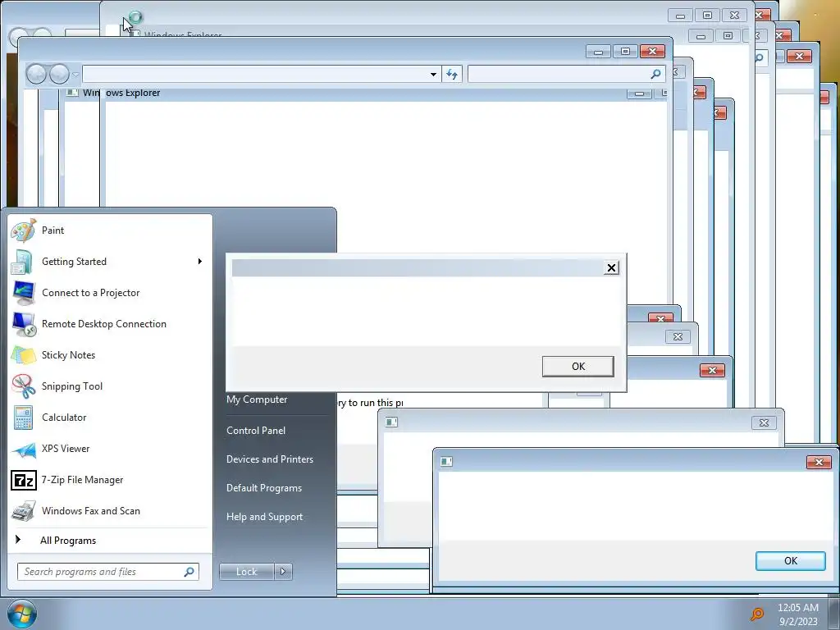The image size is (840, 630).
Task: Open Help and Support
Action: [265, 517]
